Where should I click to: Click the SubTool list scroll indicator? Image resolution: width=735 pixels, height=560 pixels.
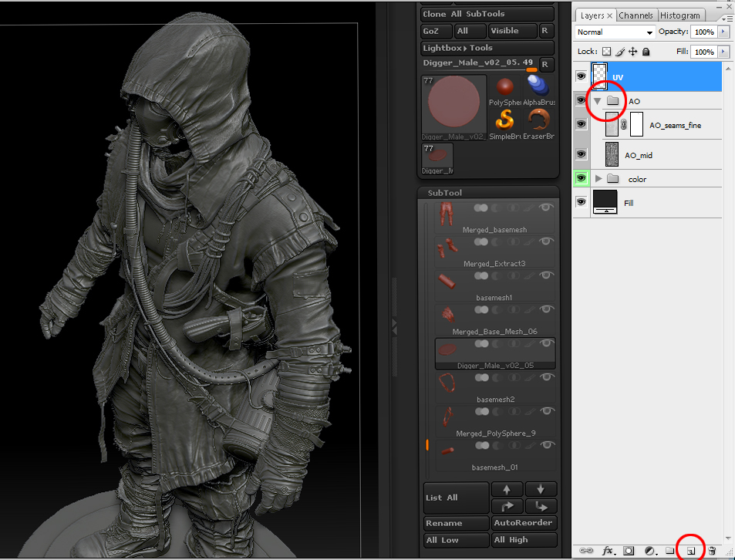pos(427,445)
